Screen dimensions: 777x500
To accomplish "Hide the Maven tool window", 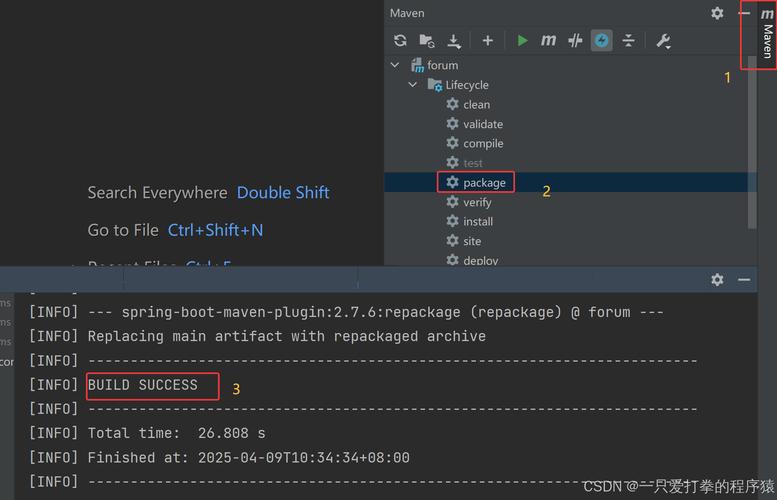I will tap(743, 13).
